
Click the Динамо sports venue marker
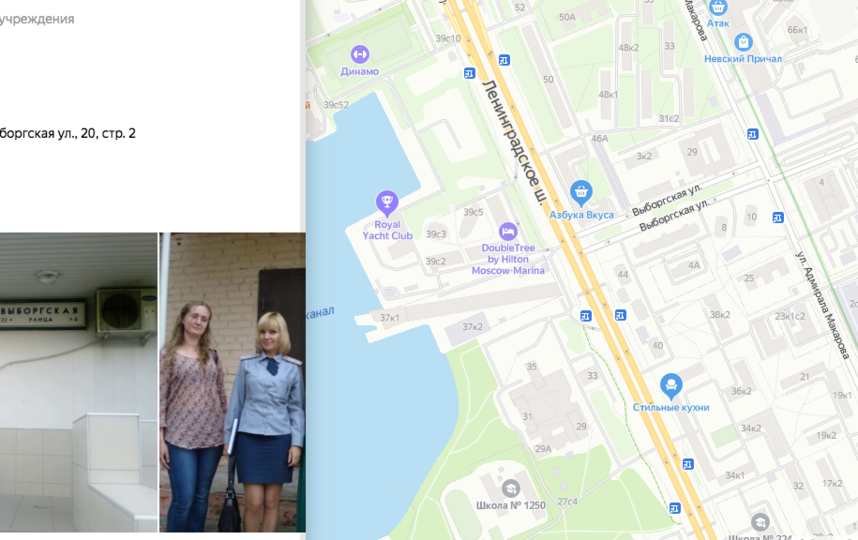[360, 54]
